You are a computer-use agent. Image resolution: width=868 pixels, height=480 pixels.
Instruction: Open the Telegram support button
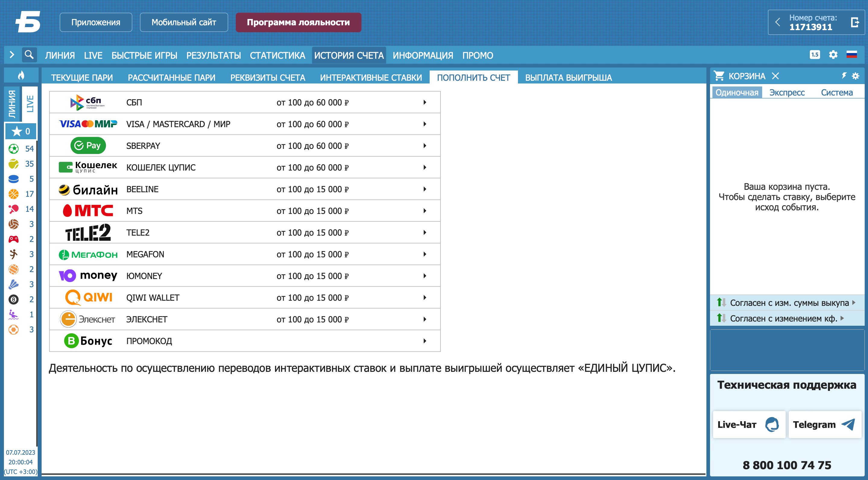(x=824, y=425)
